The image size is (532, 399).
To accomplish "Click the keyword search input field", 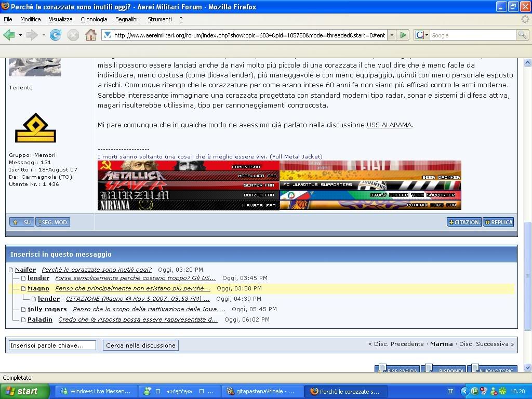I will [52, 345].
